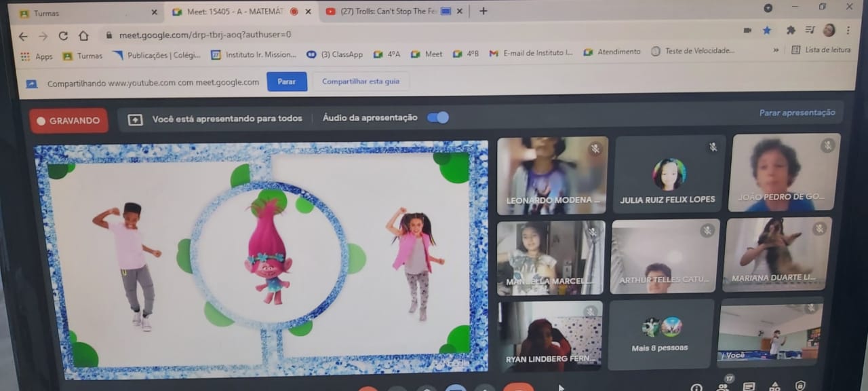
Task: Close the Trolls YouTube tab
Action: click(459, 11)
